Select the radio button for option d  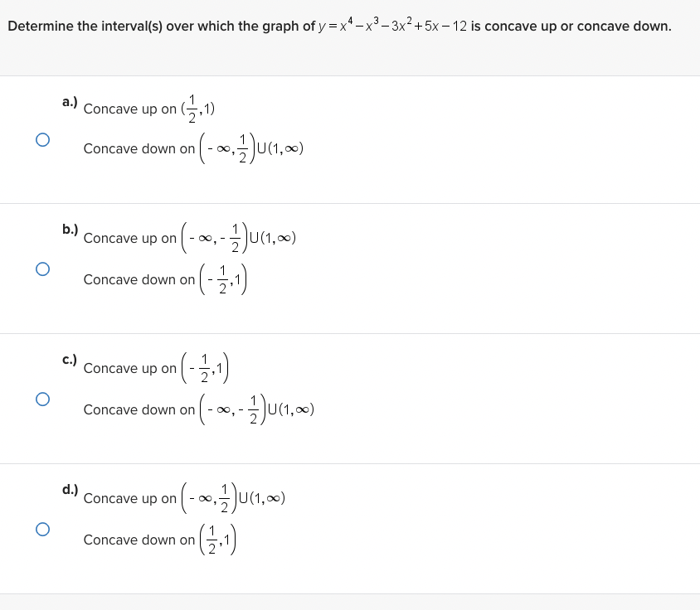pyautogui.click(x=43, y=527)
